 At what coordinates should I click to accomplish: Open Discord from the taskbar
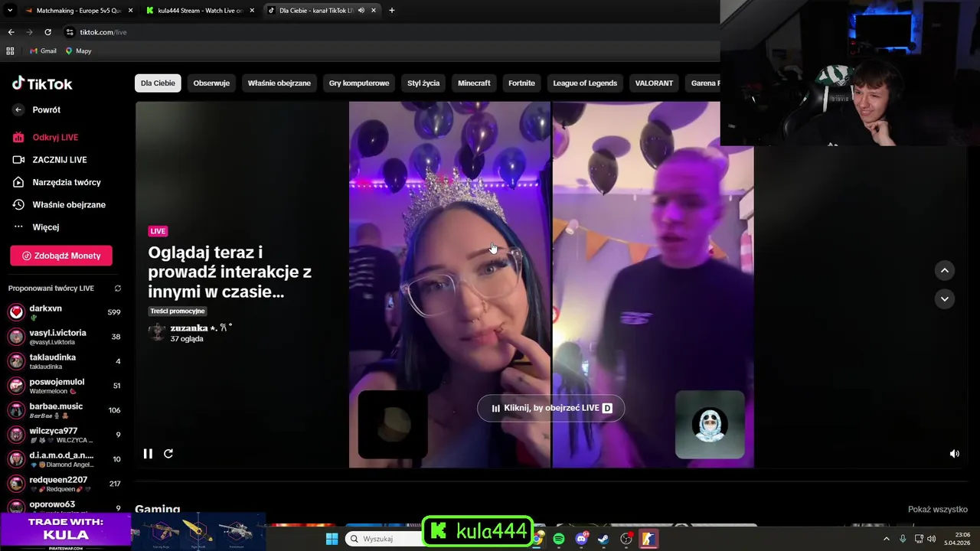(581, 539)
